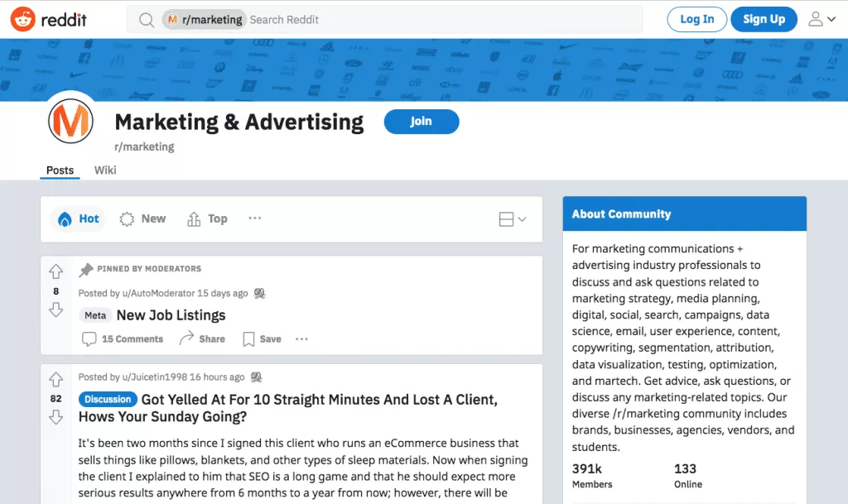Open u/Juicetin1998 profile link
Viewport: 848px width, 504px height.
click(155, 377)
